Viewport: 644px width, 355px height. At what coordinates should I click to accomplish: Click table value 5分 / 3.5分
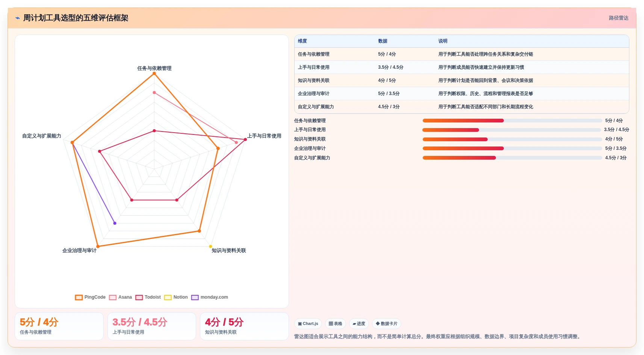pyautogui.click(x=389, y=94)
